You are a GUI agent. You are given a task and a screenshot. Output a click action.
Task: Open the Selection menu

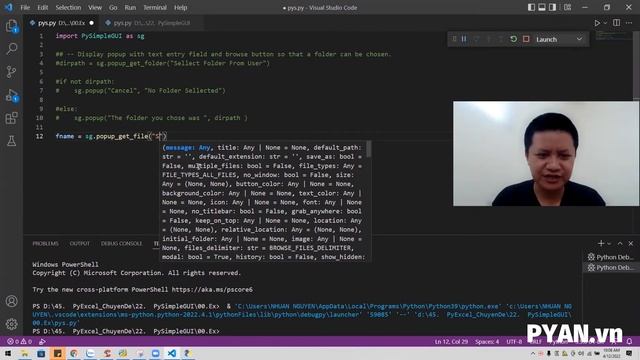[x=68, y=7]
